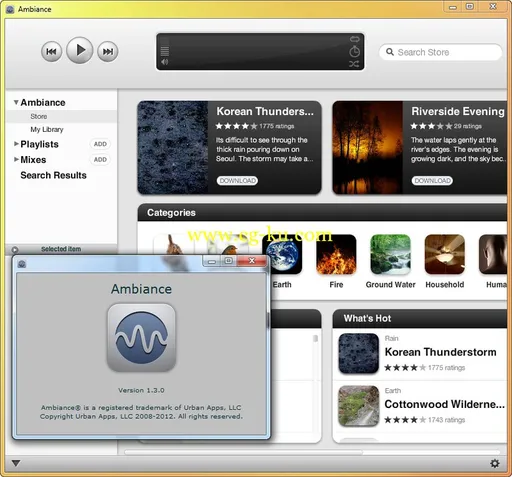Click the Copyright Urban Apps line
The image size is (512, 477).
[141, 416]
